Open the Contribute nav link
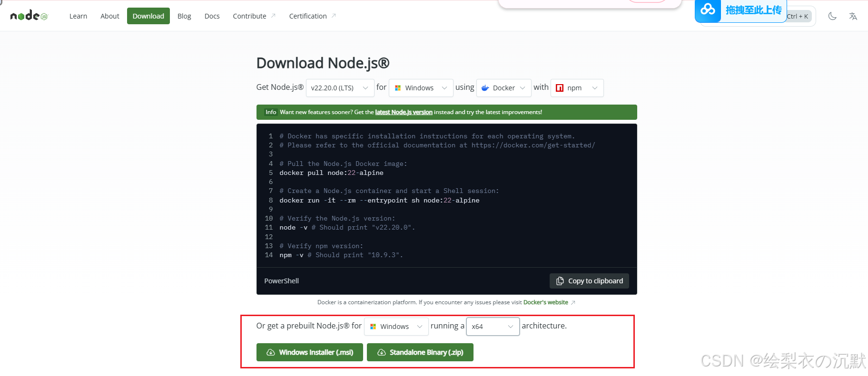868x376 pixels. pyautogui.click(x=254, y=16)
